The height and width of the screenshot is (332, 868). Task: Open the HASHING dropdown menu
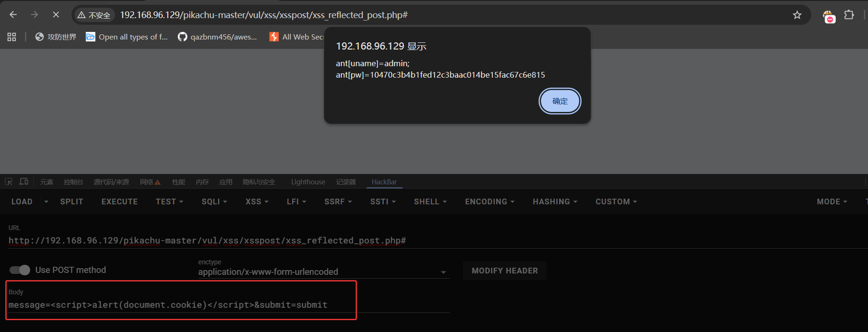[x=555, y=201]
